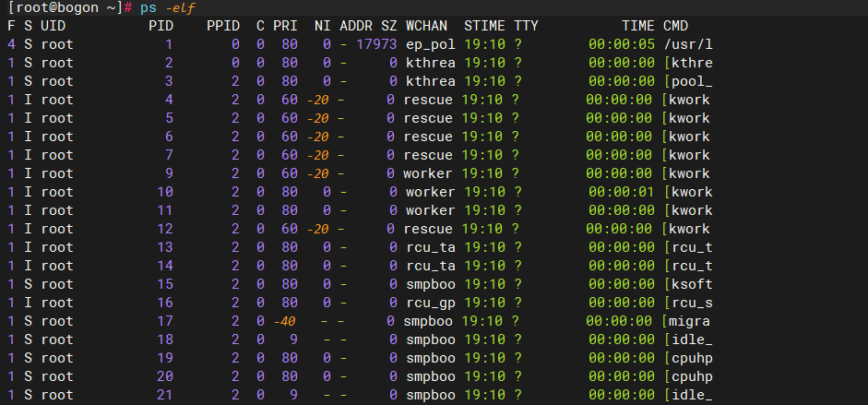Click PID value 4
Viewport: 868px width, 405px height.
pyautogui.click(x=170, y=100)
